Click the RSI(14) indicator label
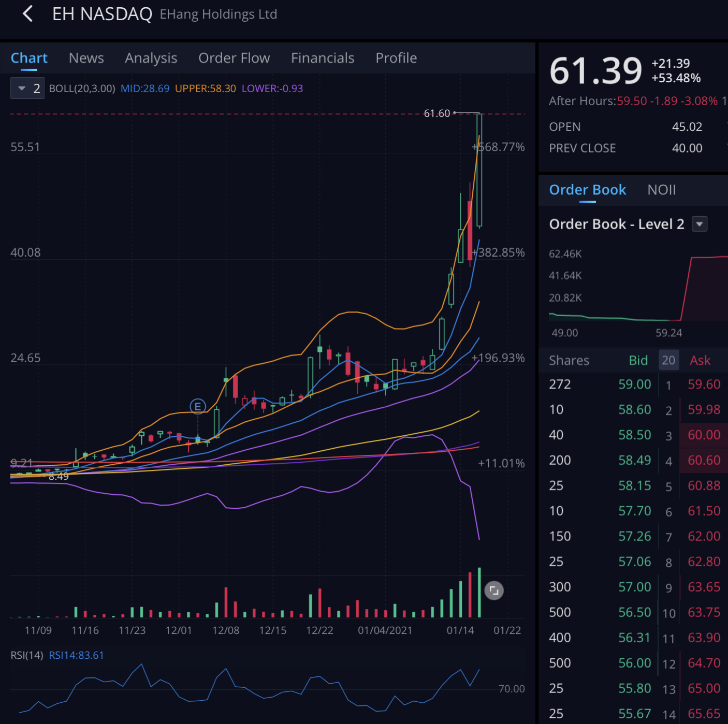The image size is (728, 724). (x=27, y=655)
